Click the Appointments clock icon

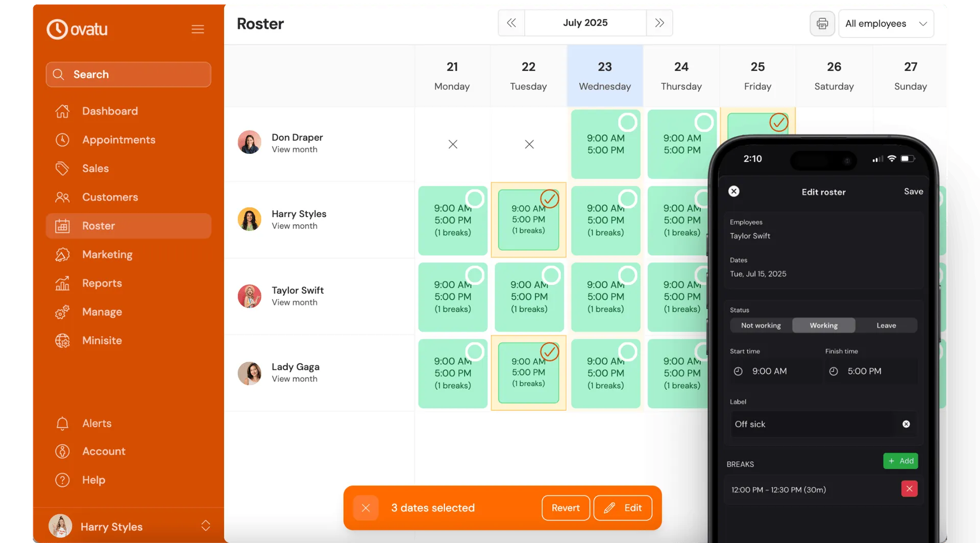(x=62, y=139)
